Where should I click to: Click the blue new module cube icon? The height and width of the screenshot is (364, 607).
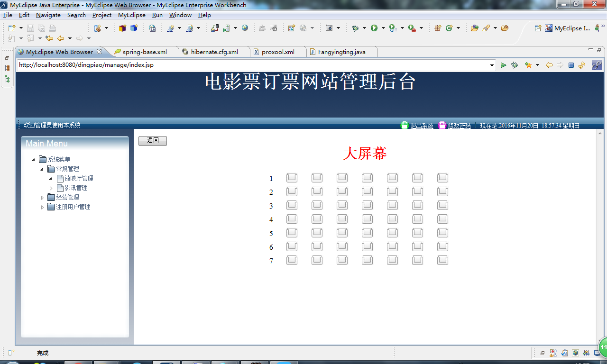click(134, 28)
